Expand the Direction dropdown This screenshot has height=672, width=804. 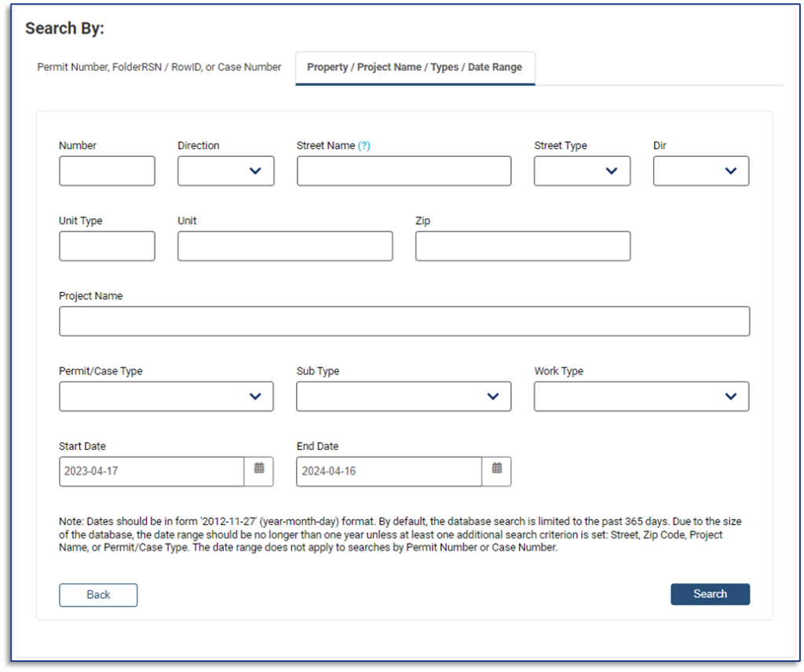pyautogui.click(x=226, y=171)
